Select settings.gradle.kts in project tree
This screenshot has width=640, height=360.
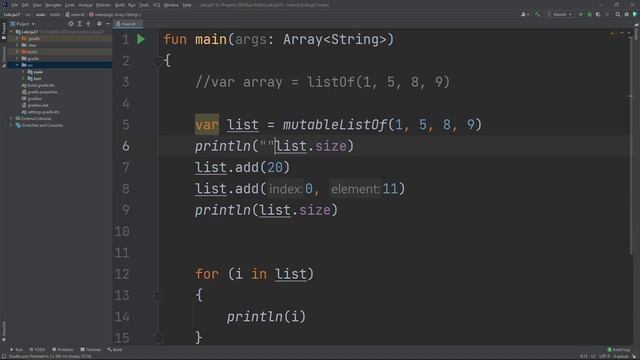pos(40,112)
